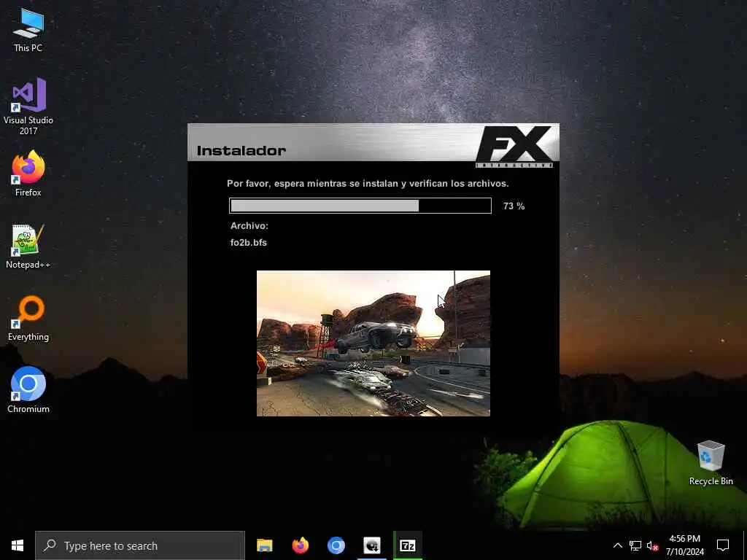Click the installation progress bar

pyautogui.click(x=360, y=206)
